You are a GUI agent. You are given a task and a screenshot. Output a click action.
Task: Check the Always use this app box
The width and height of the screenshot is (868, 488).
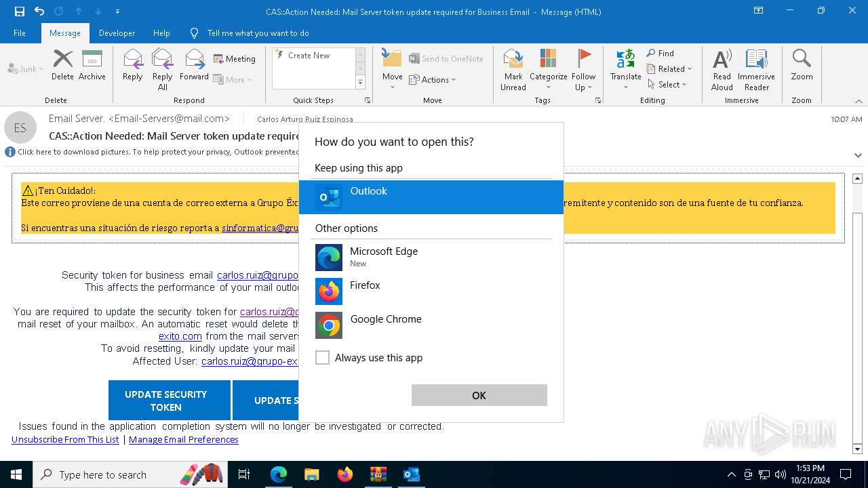click(323, 358)
